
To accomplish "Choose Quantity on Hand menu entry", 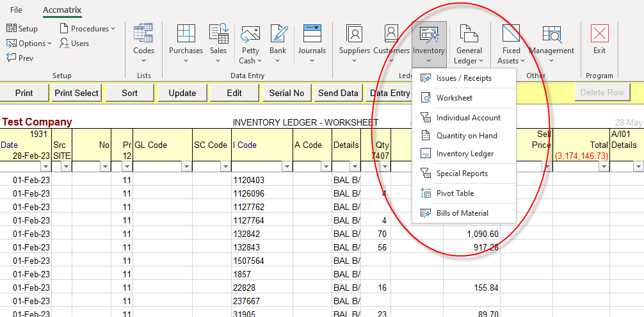I will 466,136.
